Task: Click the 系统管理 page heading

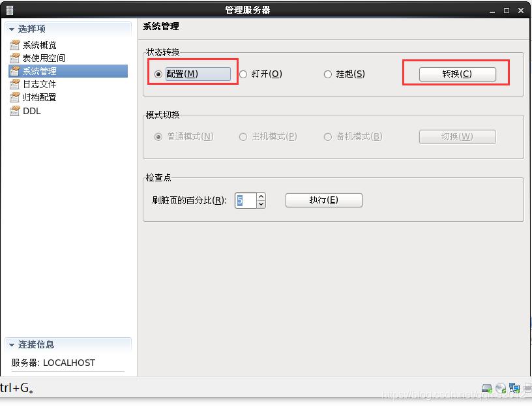Action: click(x=161, y=27)
